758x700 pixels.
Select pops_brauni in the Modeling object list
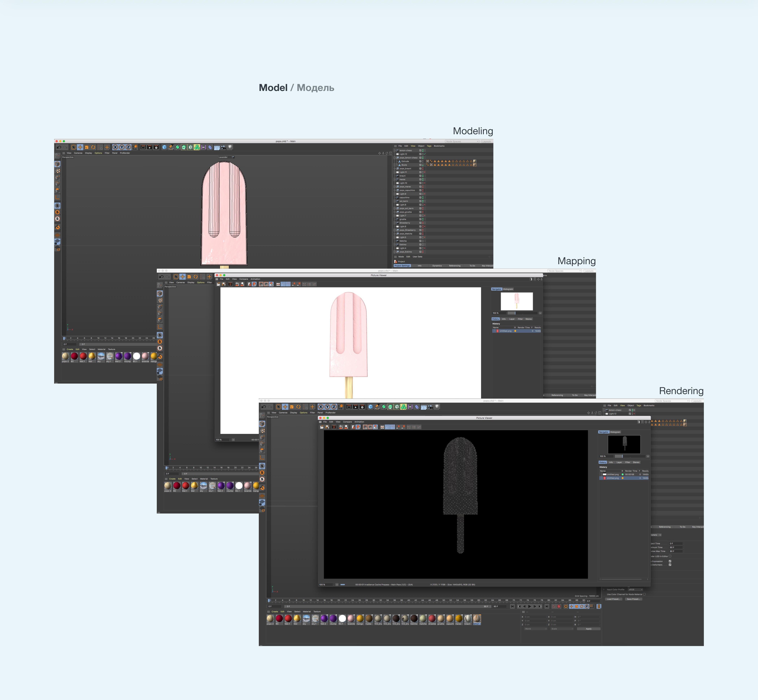click(405, 169)
